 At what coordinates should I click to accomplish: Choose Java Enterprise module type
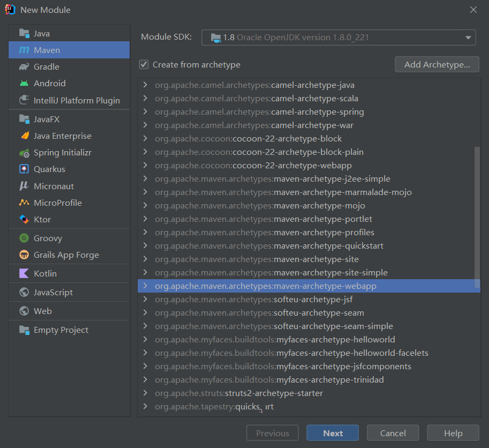coord(69,136)
